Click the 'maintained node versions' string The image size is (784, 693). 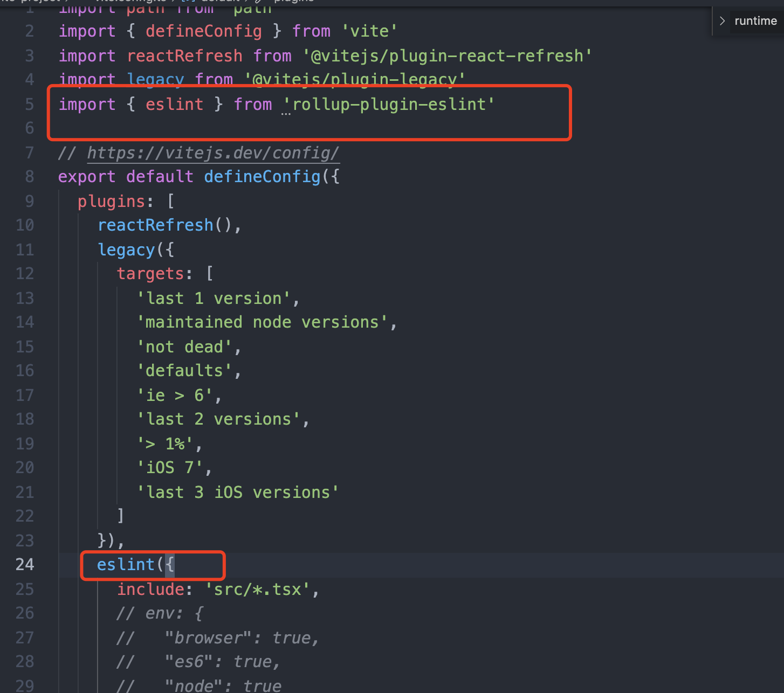click(262, 322)
